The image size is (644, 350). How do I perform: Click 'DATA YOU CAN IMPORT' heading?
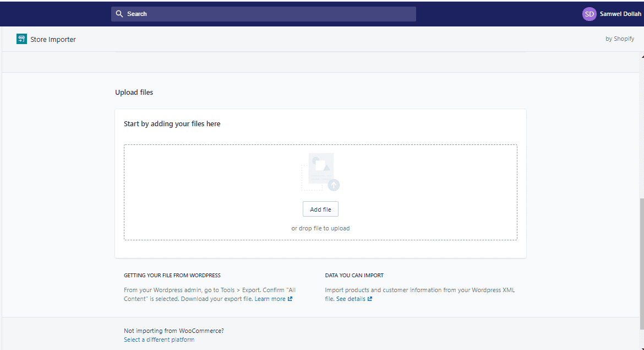pos(354,276)
